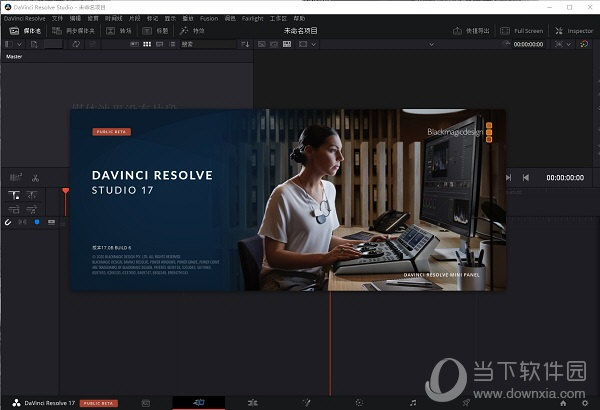The height and width of the screenshot is (410, 600).
Task: Toggle the track height icon
Action: [x=51, y=222]
